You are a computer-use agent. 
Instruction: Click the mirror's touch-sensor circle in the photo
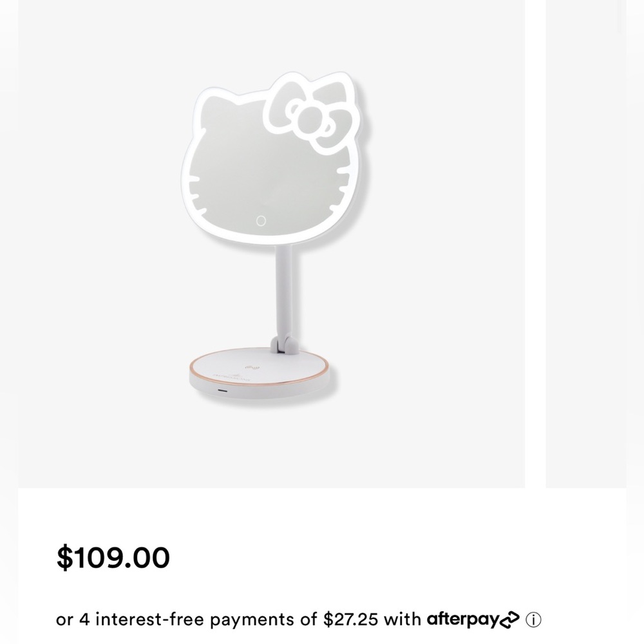coord(260,220)
